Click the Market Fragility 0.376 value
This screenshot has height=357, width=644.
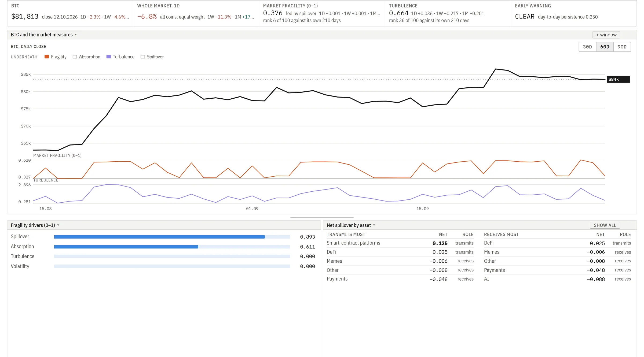273,13
